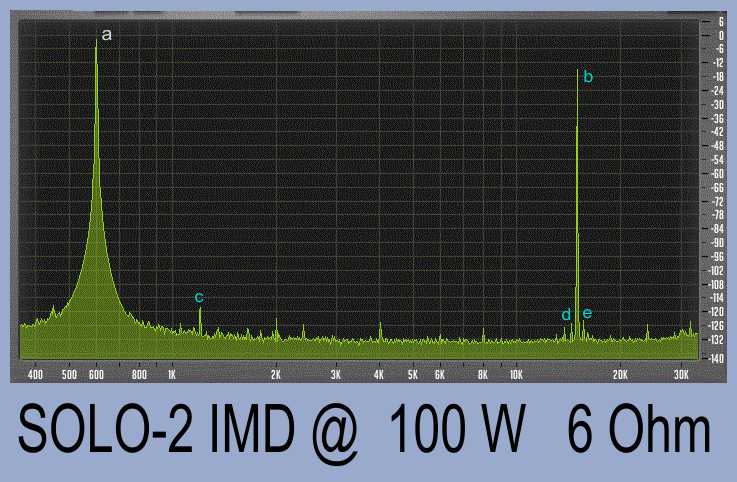This screenshot has width=737, height=482.
Task: Click the cyan peak label "b"
Action: click(588, 76)
